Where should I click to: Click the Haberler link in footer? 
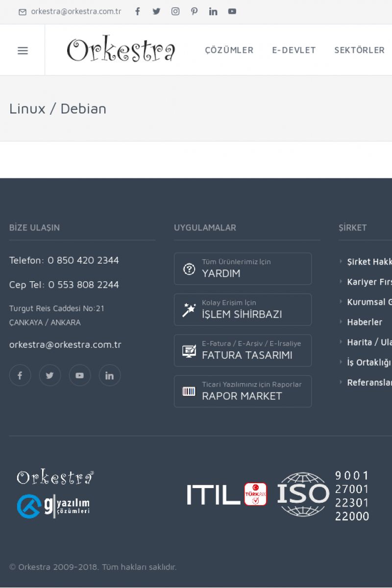click(x=365, y=322)
